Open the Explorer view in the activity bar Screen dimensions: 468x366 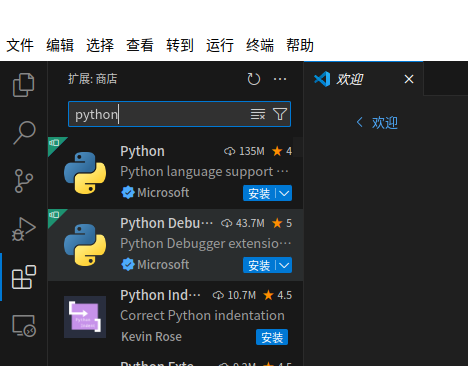tap(23, 85)
